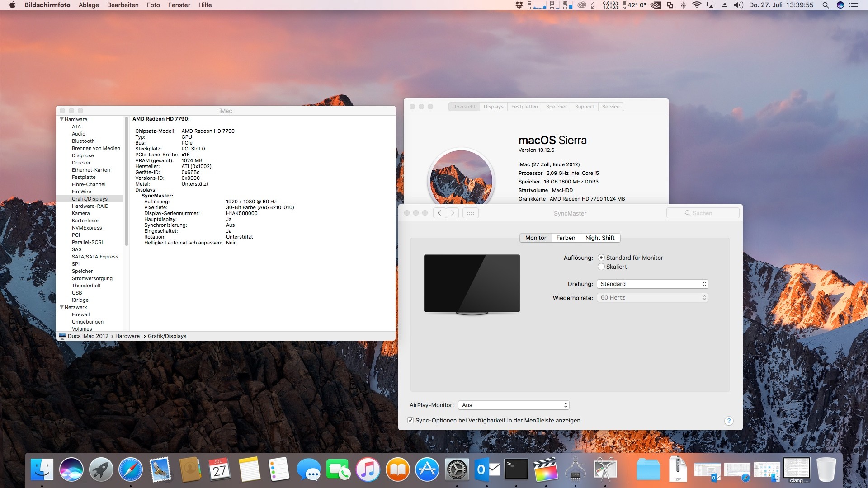
Task: Open the help question mark button
Action: [728, 421]
